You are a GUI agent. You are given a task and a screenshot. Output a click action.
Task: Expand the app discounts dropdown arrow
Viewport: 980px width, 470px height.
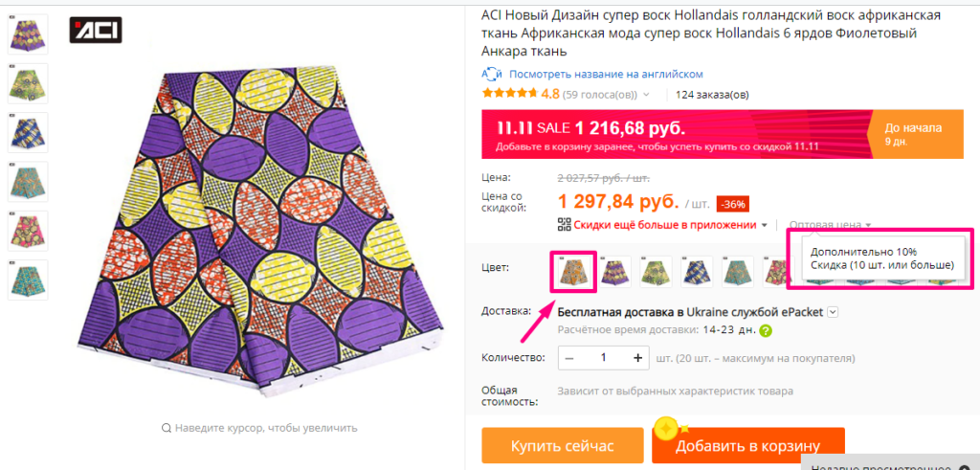765,226
